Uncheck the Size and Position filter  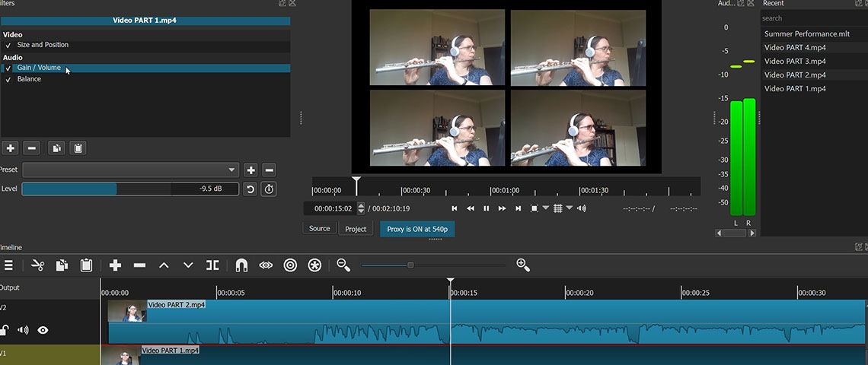8,46
